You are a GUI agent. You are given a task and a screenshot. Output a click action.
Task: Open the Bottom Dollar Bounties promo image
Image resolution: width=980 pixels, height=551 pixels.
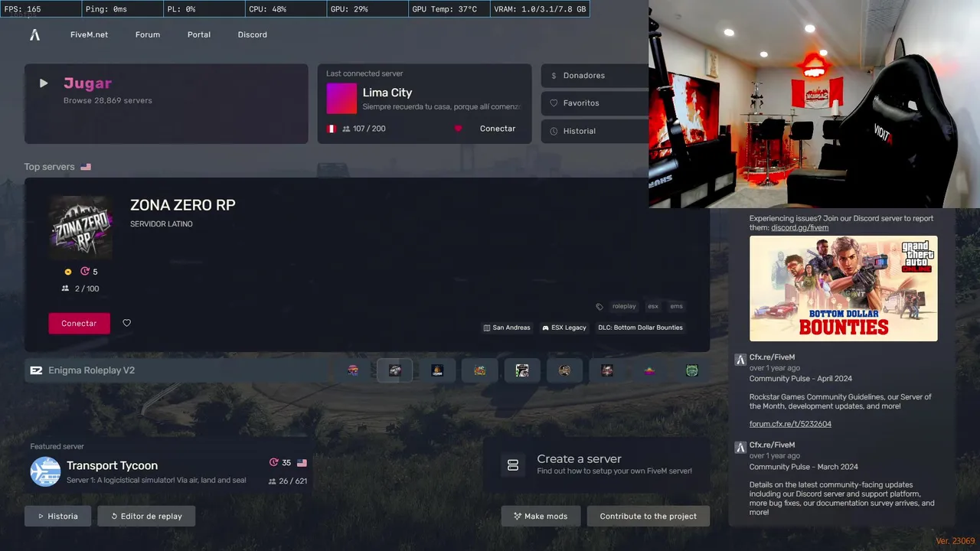pos(843,288)
